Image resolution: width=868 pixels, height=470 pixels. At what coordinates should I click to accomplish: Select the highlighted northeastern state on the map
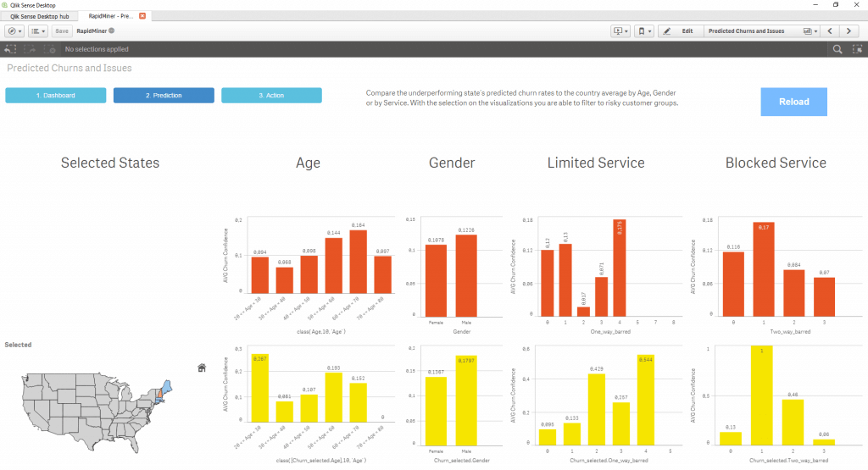coord(167,386)
